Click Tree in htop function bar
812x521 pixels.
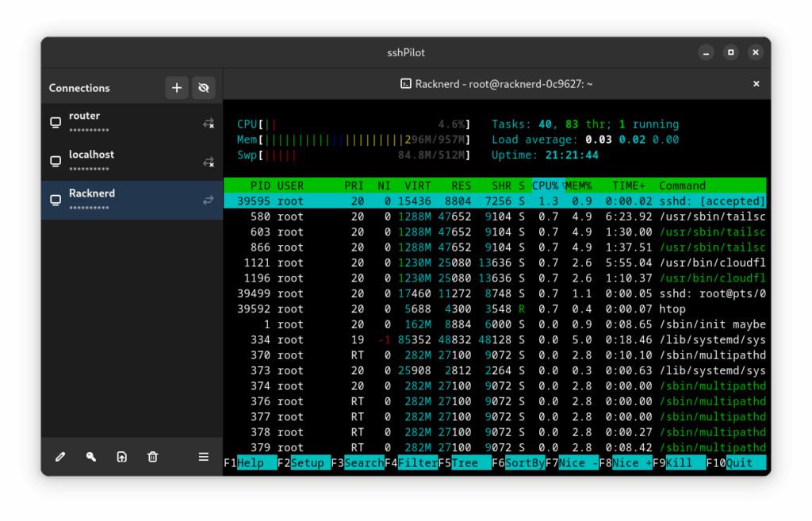pos(469,463)
